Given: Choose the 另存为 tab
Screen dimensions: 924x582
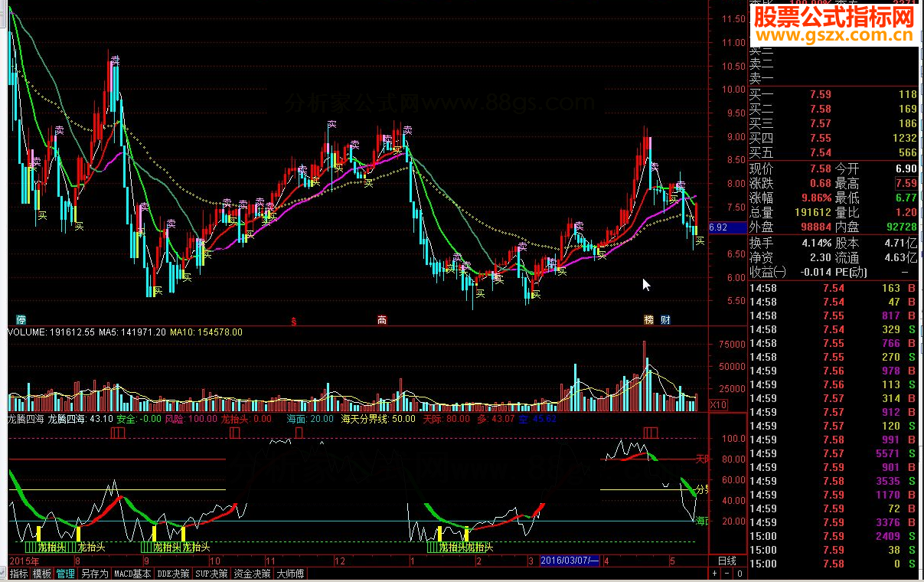Looking at the screenshot, I should [x=95, y=573].
